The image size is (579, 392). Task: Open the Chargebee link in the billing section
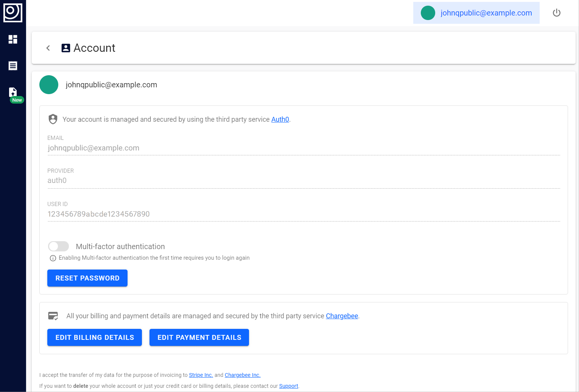click(342, 316)
